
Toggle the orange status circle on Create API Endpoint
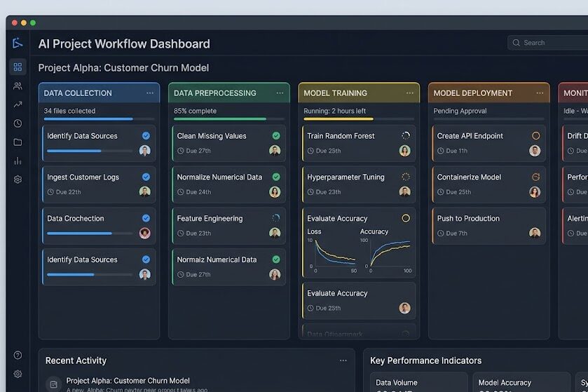pyautogui.click(x=536, y=136)
